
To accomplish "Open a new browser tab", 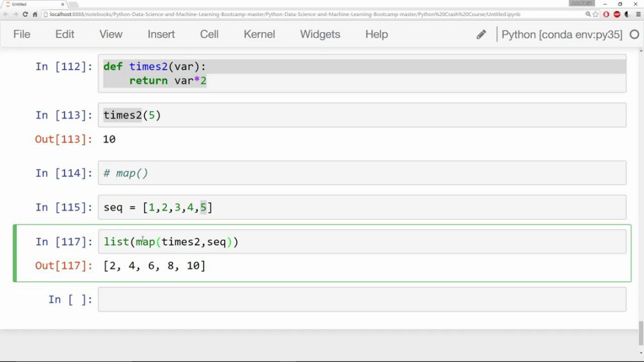I will click(x=73, y=5).
